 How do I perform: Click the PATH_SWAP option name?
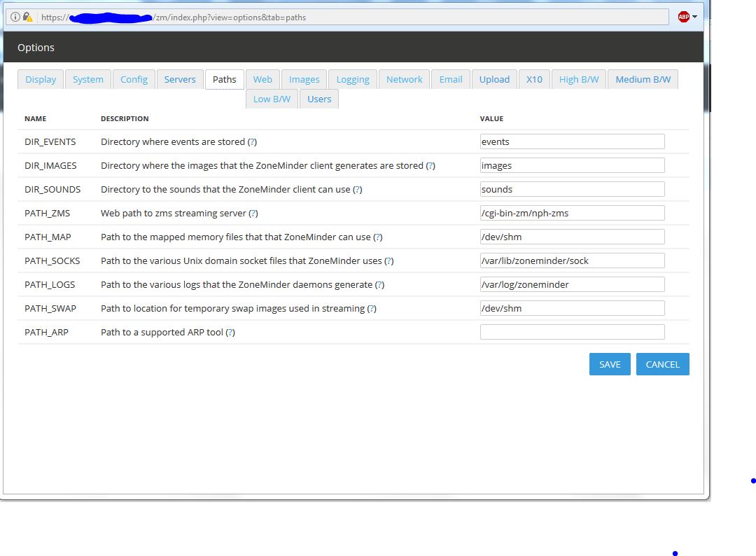point(50,309)
